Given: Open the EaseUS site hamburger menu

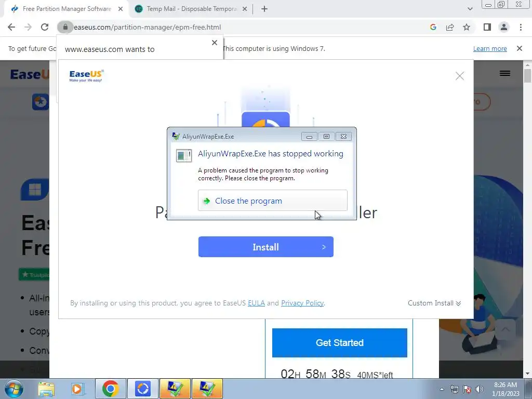Looking at the screenshot, I should click(x=505, y=73).
